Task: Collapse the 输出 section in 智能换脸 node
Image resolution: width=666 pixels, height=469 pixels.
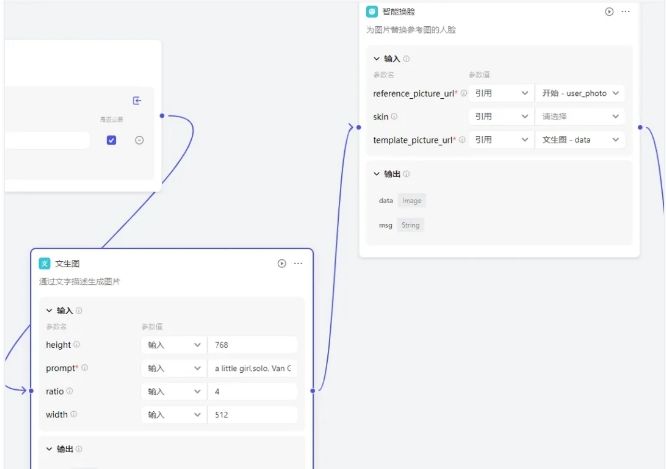Action: coord(377,174)
